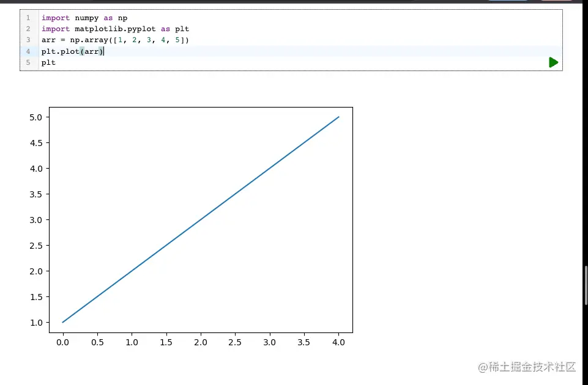588x385 pixels.
Task: Click the x-axis label 2.5
Action: pyautogui.click(x=235, y=342)
